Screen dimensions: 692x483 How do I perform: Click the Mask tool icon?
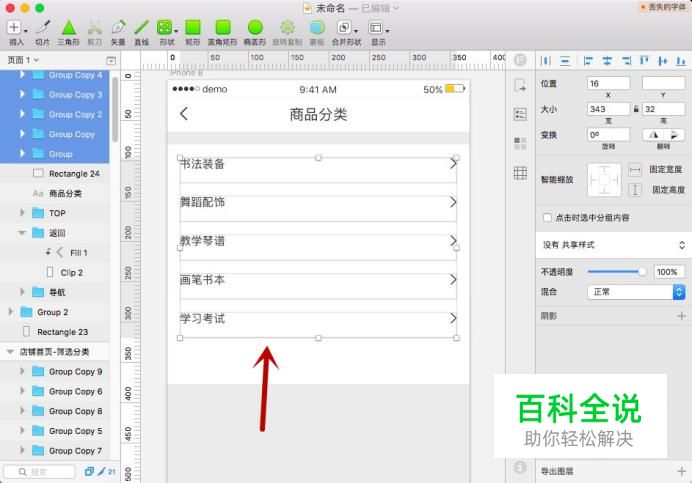pos(317,27)
